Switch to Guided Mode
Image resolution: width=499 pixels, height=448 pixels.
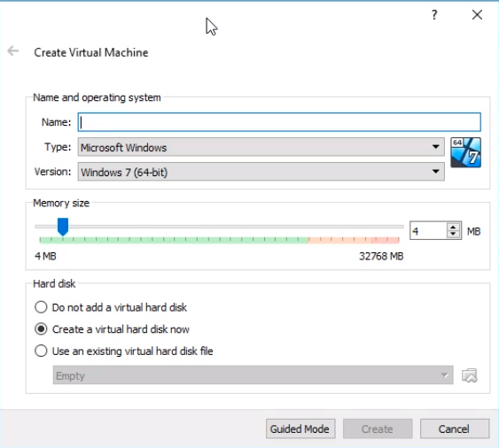(300, 429)
